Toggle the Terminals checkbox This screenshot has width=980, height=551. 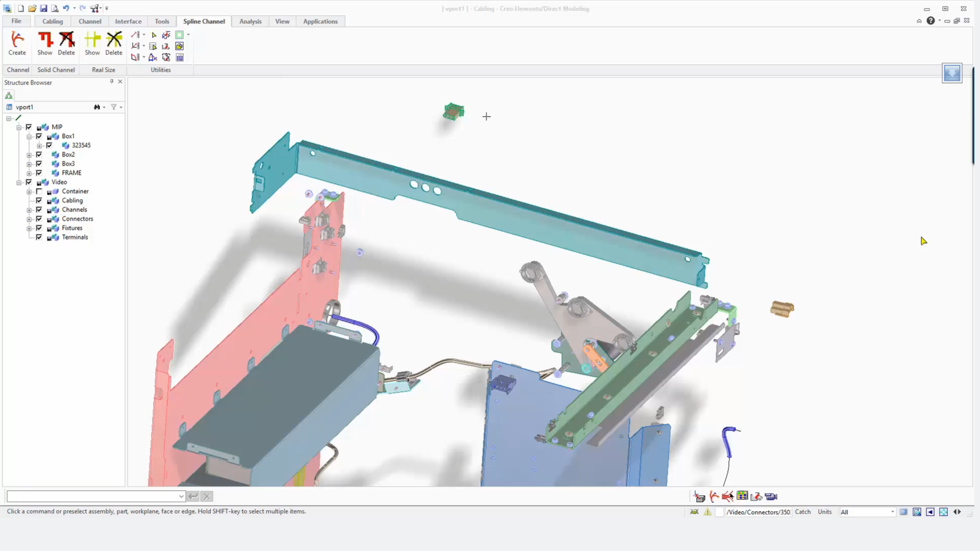coord(39,237)
